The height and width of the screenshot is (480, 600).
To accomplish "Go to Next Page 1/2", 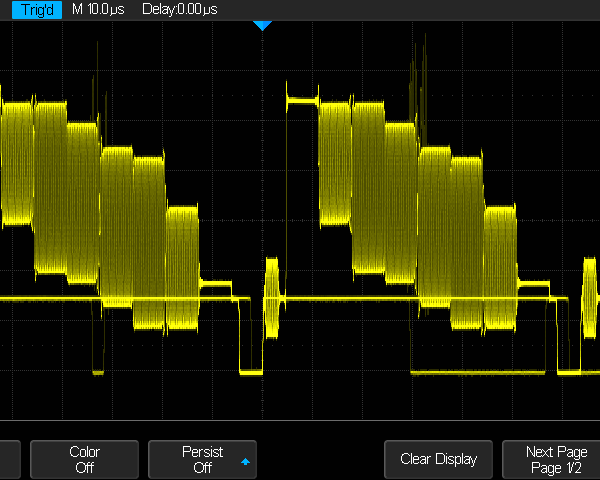I will 556,459.
